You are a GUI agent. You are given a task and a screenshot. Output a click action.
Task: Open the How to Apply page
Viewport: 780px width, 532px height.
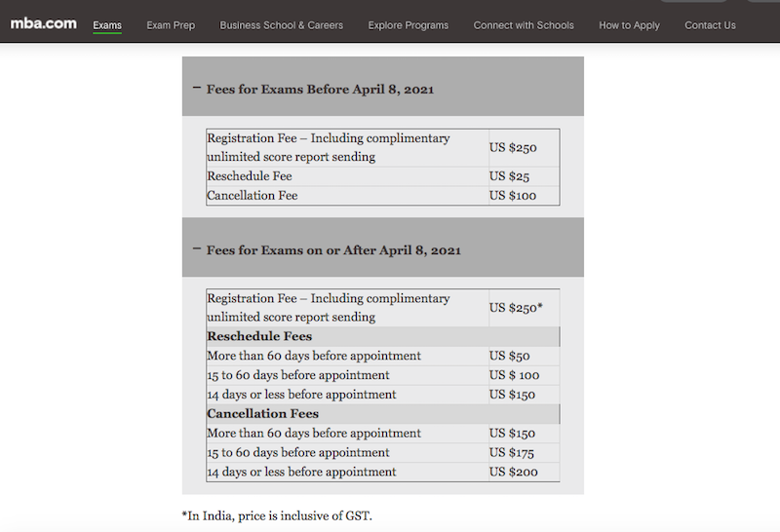click(x=629, y=25)
